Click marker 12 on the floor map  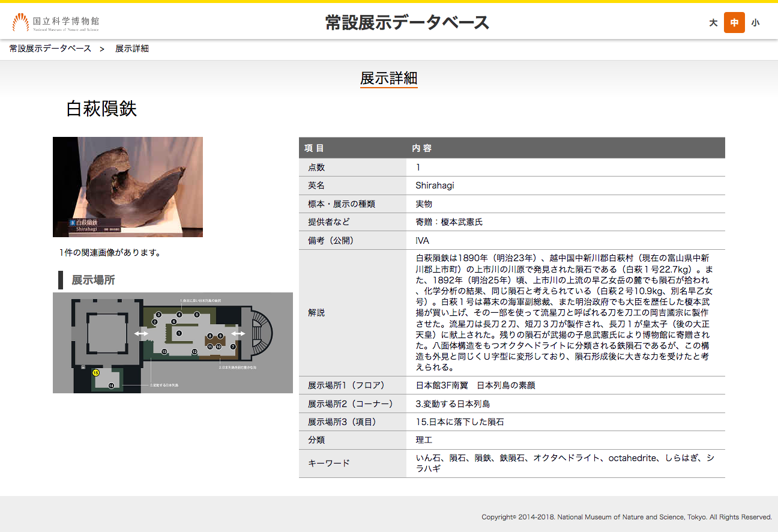[194, 351]
